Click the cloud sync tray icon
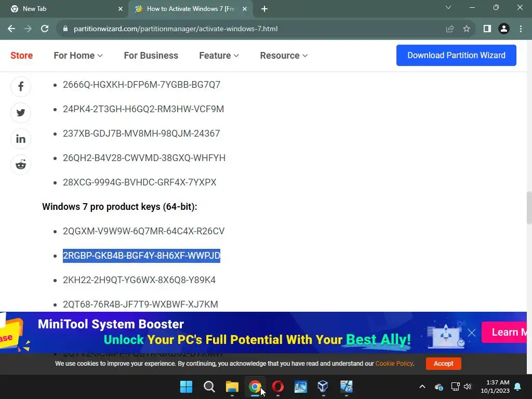Screen dimensions: 532x399 point(438,387)
